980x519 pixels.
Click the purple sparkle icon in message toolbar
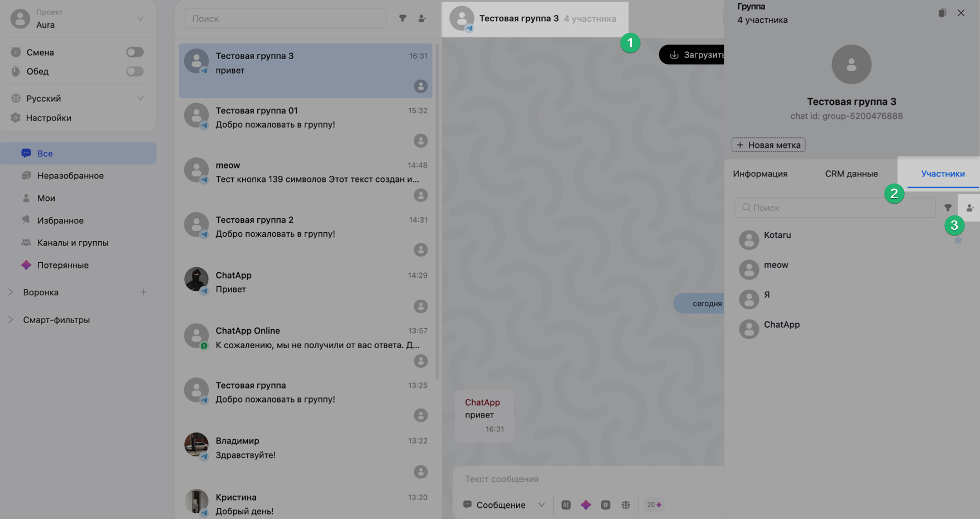pyautogui.click(x=586, y=504)
